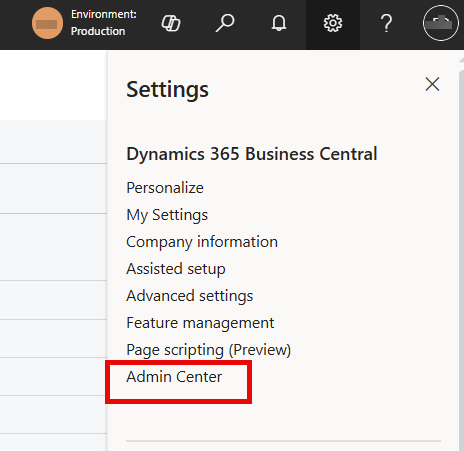The image size is (464, 451).
Task: Open Assisted setup
Action: tap(176, 269)
